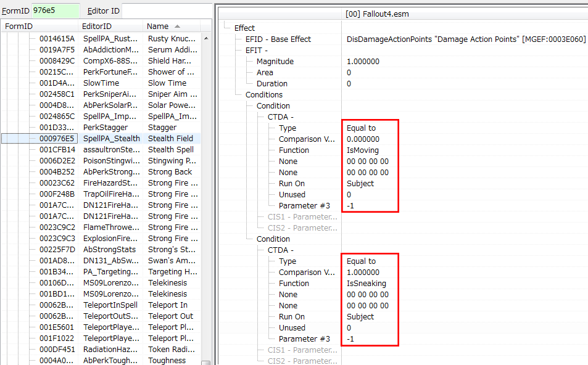
Task: Sort by the EditorID column header
Action: (x=110, y=27)
